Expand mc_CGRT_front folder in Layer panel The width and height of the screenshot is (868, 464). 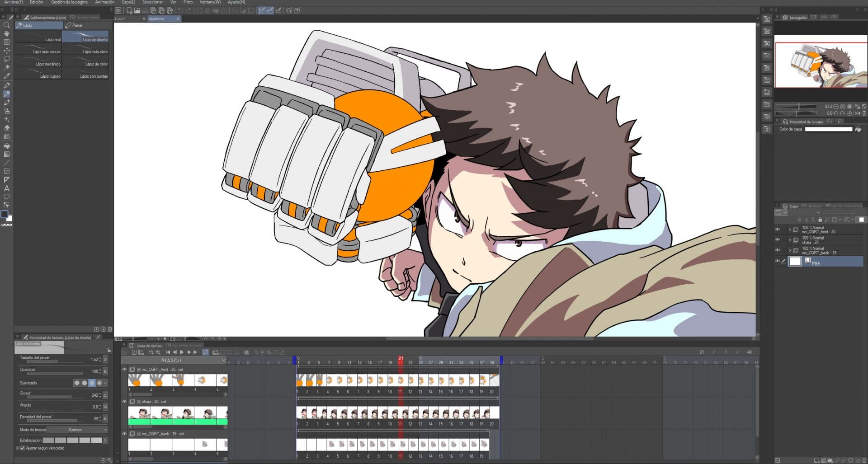tap(790, 230)
